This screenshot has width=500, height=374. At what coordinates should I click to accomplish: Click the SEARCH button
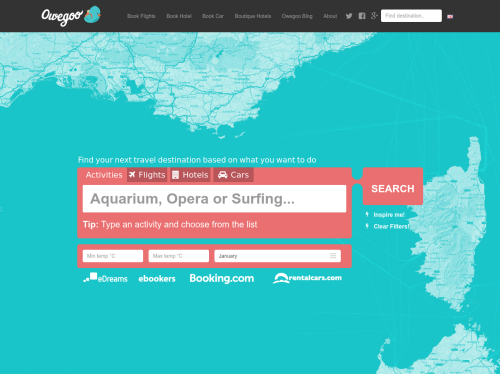pyautogui.click(x=393, y=187)
